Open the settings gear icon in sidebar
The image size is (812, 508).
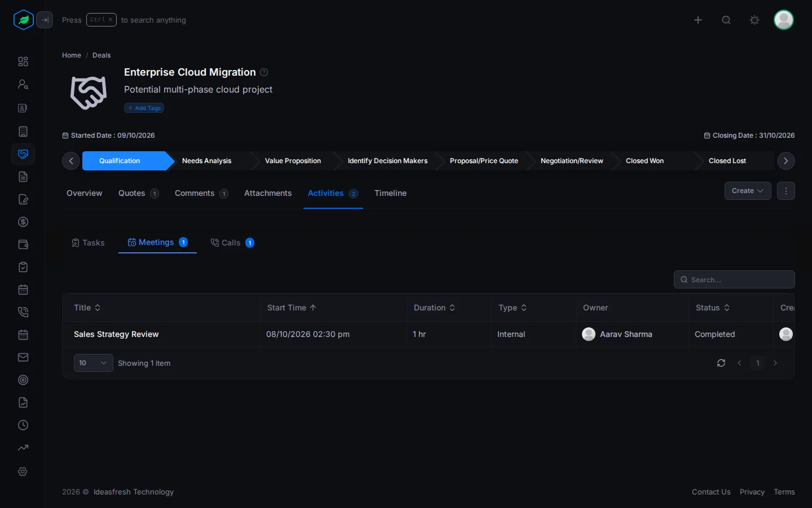click(x=23, y=471)
